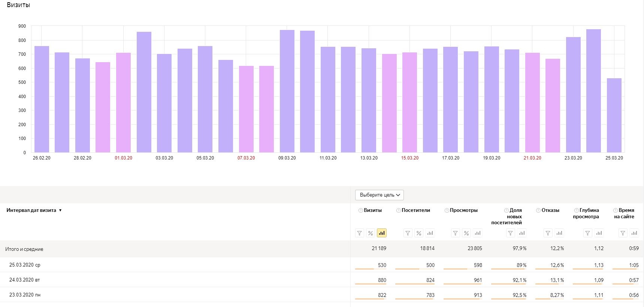
Task: Open the Выберите цель dropdown
Action: click(x=380, y=195)
